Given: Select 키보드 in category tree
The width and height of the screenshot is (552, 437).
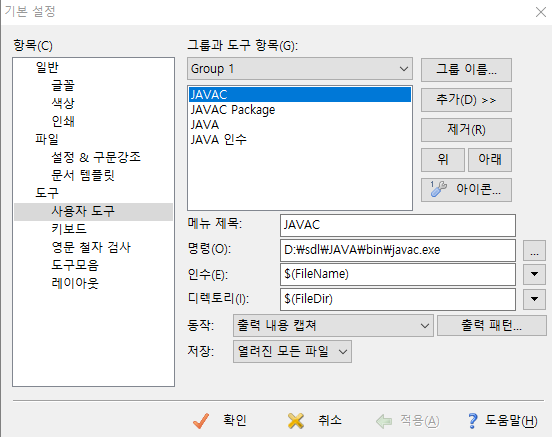Looking at the screenshot, I should tap(69, 229).
